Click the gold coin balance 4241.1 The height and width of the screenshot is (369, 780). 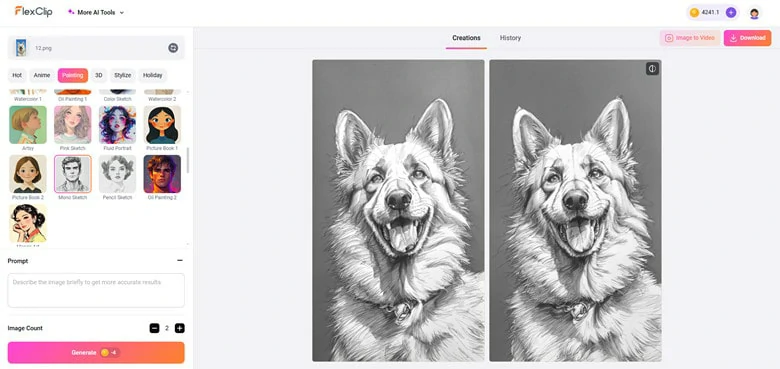[x=705, y=12]
